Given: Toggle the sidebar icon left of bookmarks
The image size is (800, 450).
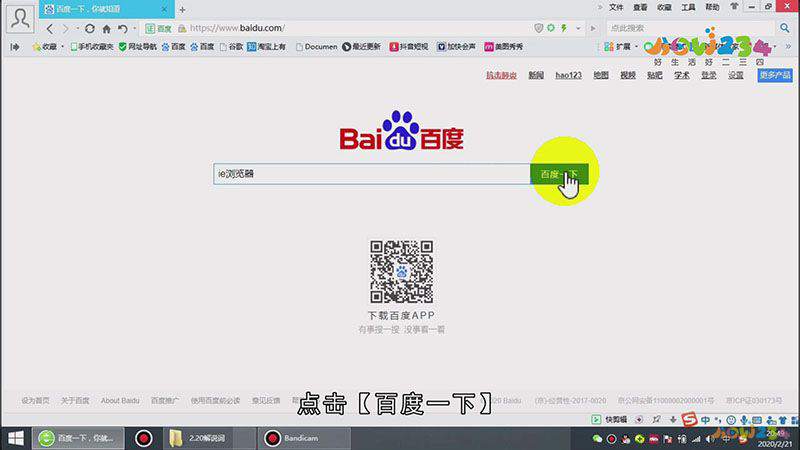Looking at the screenshot, I should pos(15,46).
